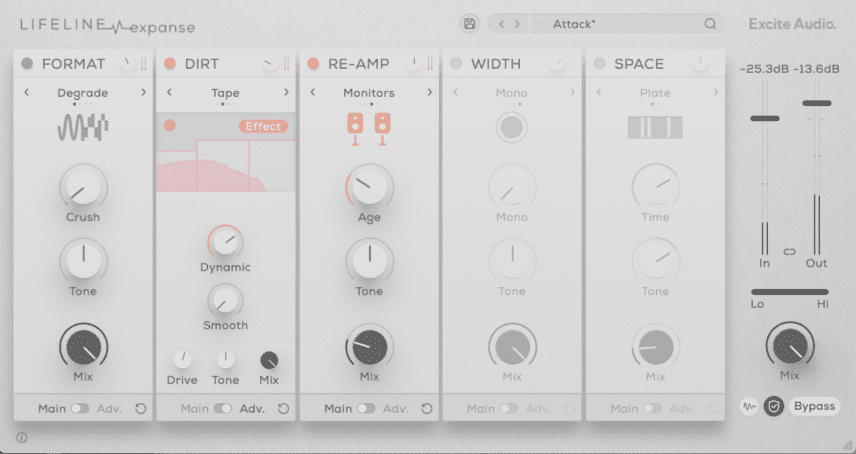This screenshot has width=856, height=454.
Task: Enable the WIDTH module power button
Action: click(x=456, y=63)
